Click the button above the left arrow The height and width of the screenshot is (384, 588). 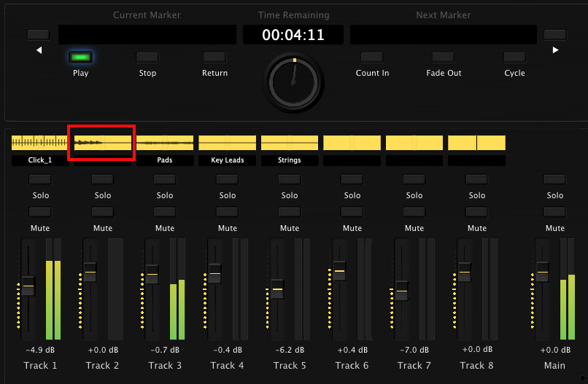tap(39, 35)
